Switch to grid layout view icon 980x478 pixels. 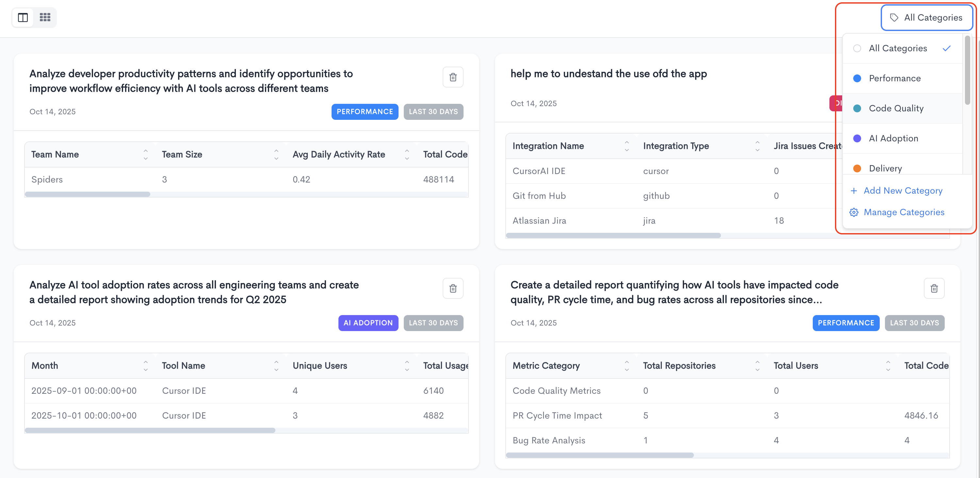45,18
